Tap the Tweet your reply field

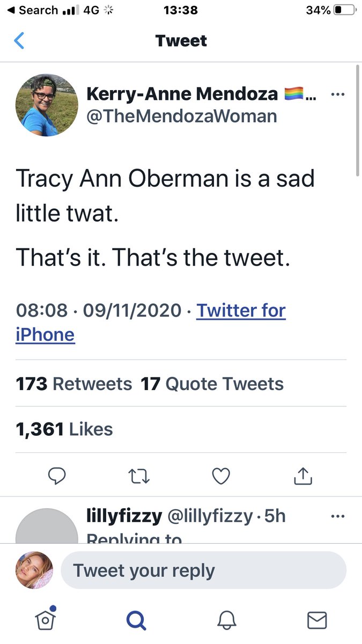(204, 570)
